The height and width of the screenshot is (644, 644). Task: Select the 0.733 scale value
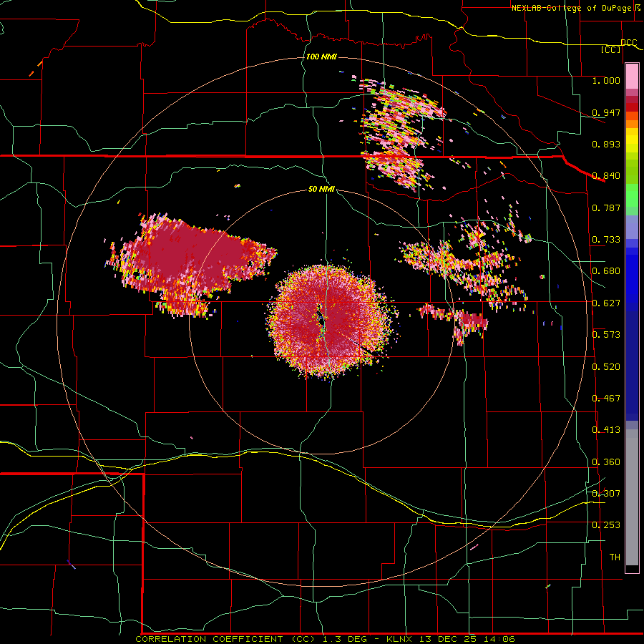click(x=606, y=240)
